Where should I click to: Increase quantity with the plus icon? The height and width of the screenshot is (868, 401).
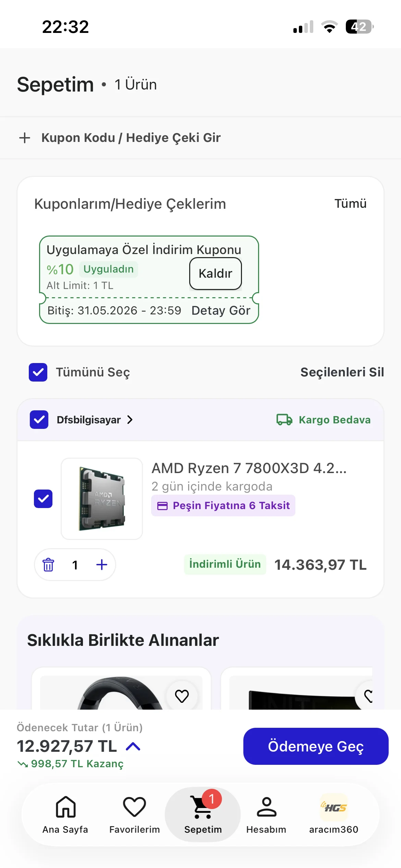coord(102,565)
